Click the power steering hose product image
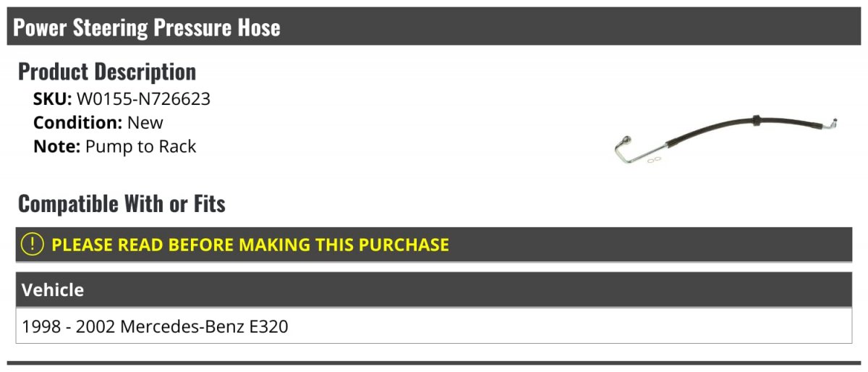 tap(726, 139)
